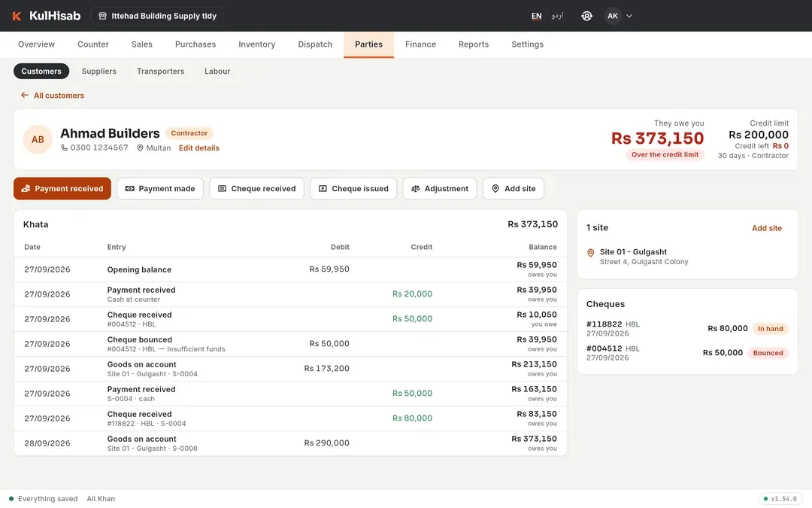Switch language to EN

pyautogui.click(x=537, y=16)
